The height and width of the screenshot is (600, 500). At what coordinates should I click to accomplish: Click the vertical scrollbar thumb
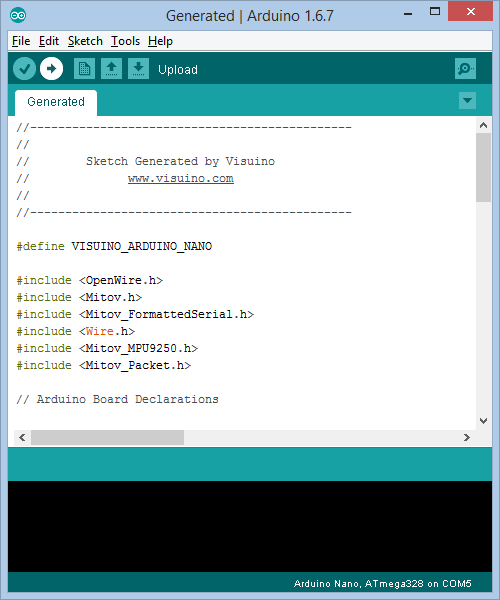pyautogui.click(x=484, y=167)
